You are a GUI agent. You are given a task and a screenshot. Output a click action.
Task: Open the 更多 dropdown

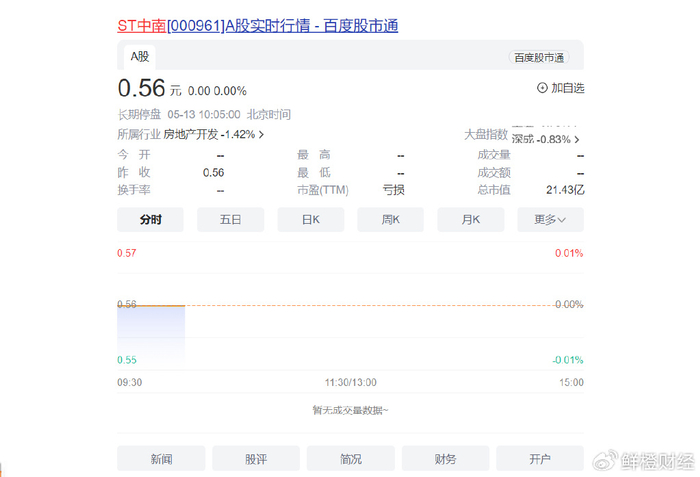click(x=550, y=220)
